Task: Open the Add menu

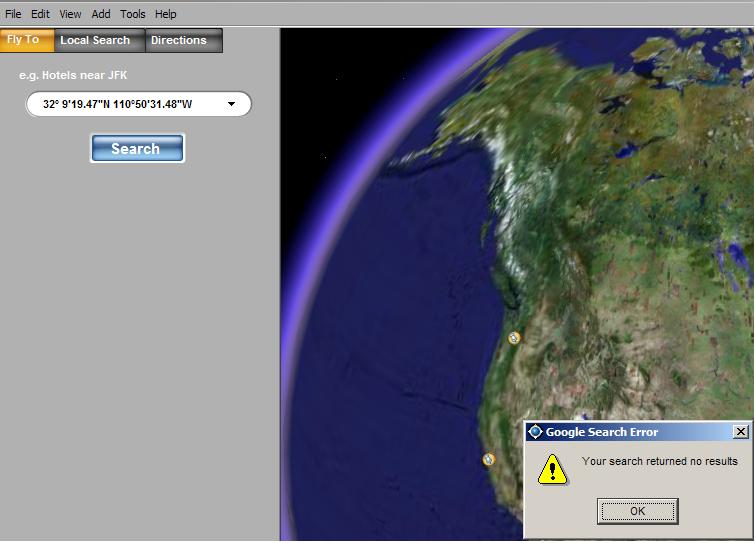Action: click(101, 14)
